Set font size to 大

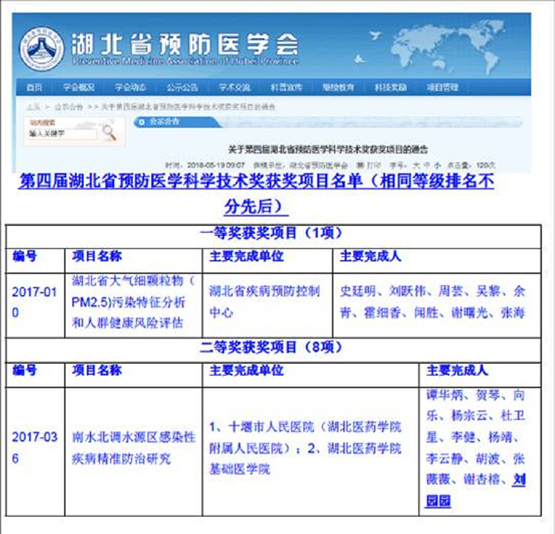[x=416, y=165]
